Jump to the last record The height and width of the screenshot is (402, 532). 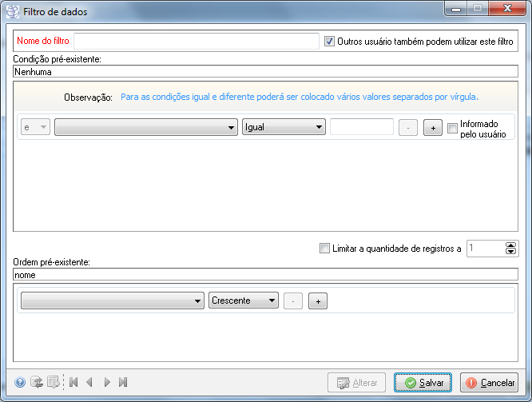[123, 383]
